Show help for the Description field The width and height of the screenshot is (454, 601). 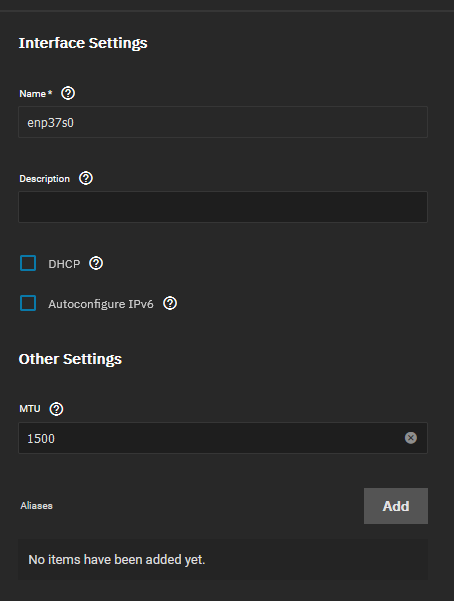click(x=86, y=178)
